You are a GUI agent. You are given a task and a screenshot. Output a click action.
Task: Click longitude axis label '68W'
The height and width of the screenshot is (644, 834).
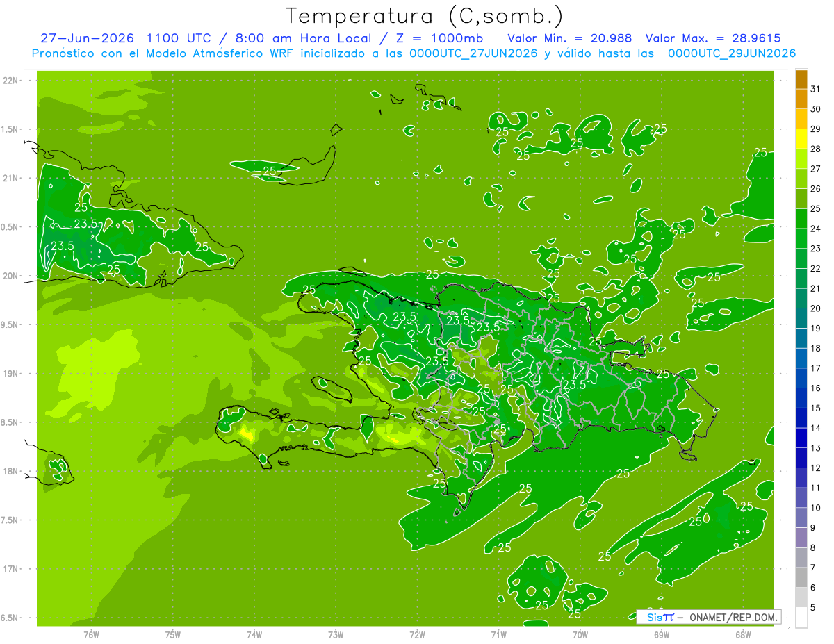tap(743, 635)
